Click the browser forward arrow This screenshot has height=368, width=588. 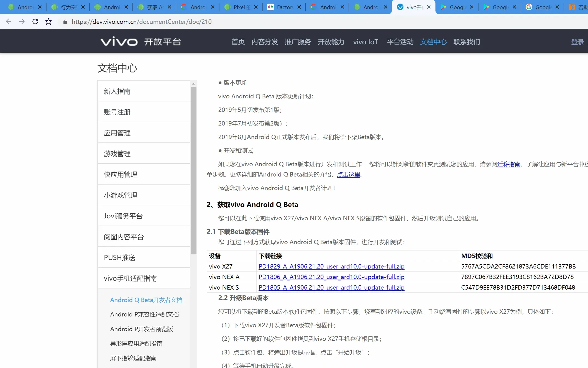(22, 22)
